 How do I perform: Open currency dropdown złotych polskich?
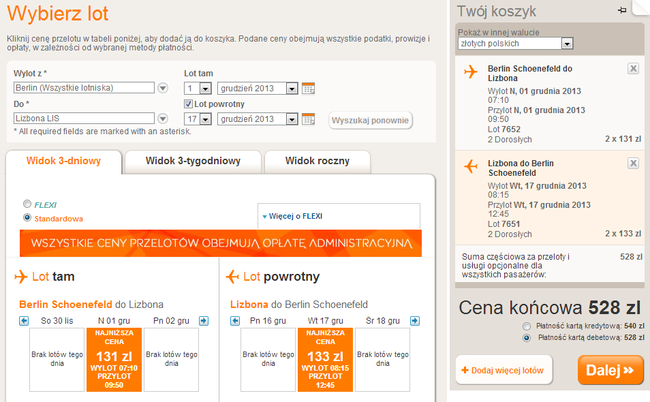click(x=516, y=44)
